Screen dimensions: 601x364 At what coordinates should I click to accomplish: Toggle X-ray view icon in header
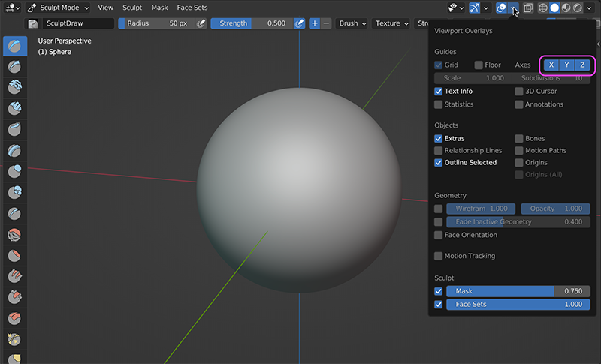click(x=527, y=8)
